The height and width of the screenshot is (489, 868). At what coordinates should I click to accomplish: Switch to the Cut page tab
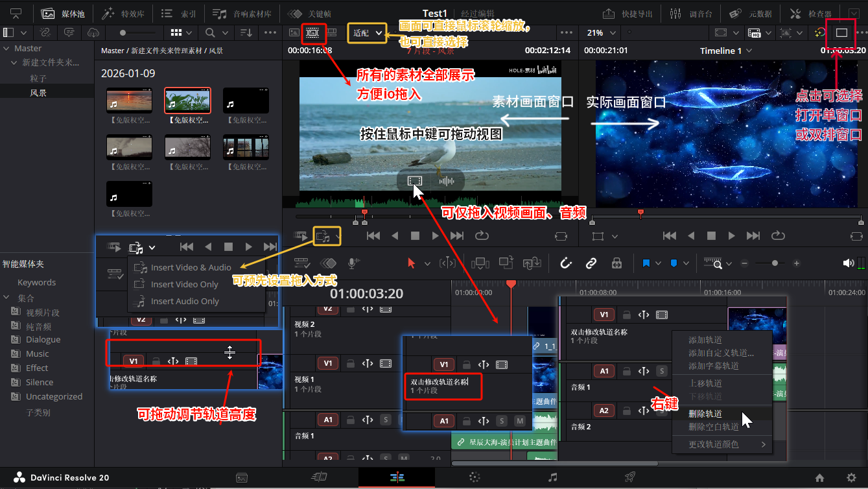(319, 477)
